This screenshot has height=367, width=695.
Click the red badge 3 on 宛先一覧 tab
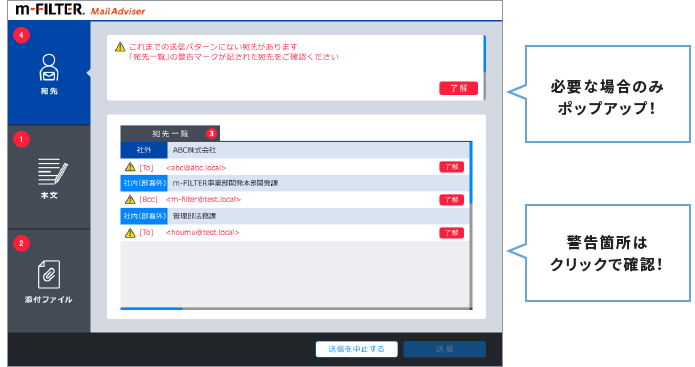[211, 133]
